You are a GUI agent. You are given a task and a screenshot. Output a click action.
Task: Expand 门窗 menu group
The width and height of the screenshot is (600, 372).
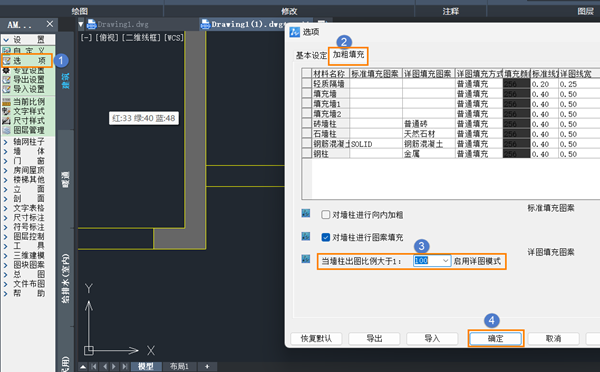[6, 161]
